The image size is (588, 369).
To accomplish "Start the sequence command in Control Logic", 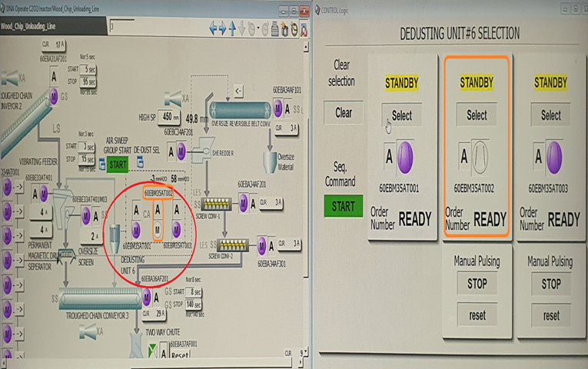I will click(343, 206).
